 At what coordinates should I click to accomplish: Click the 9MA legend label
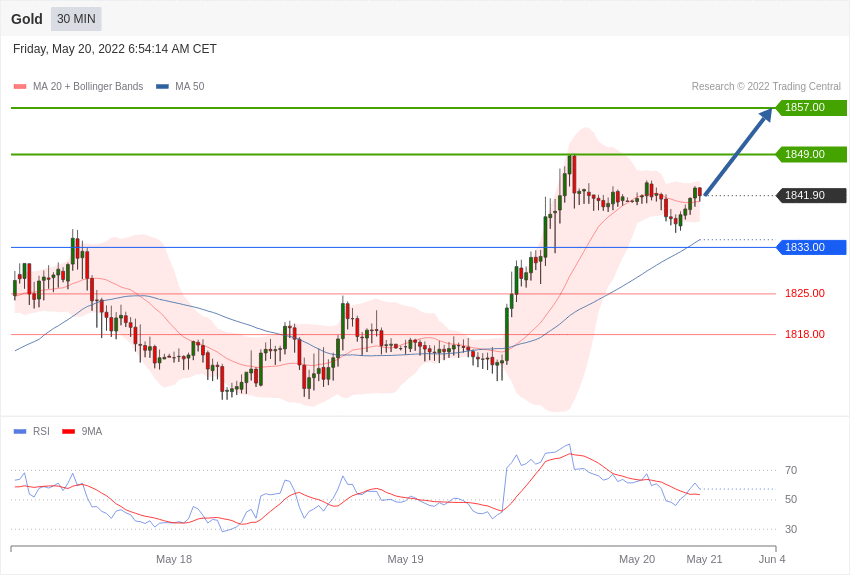pos(92,431)
